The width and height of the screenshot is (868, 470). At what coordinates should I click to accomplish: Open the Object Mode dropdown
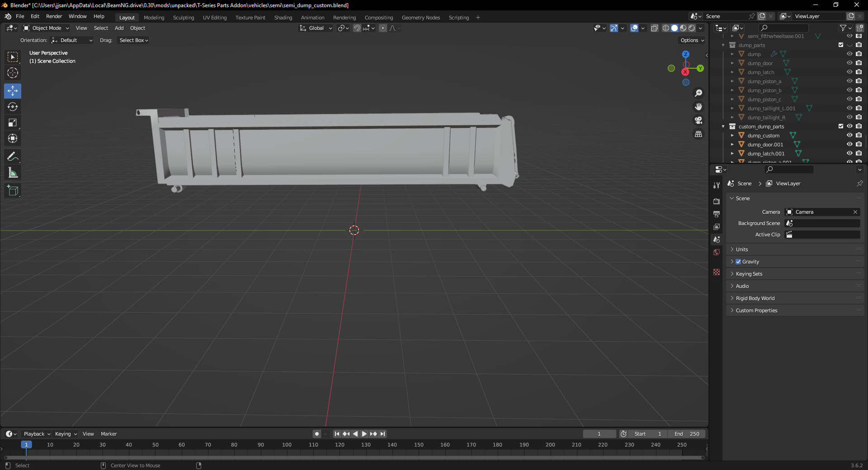point(46,28)
